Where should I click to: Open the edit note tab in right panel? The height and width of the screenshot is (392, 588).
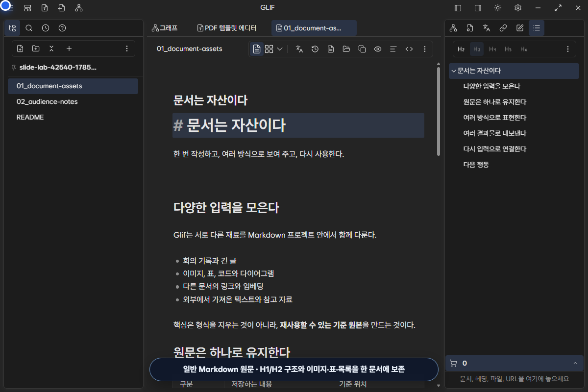pos(520,28)
